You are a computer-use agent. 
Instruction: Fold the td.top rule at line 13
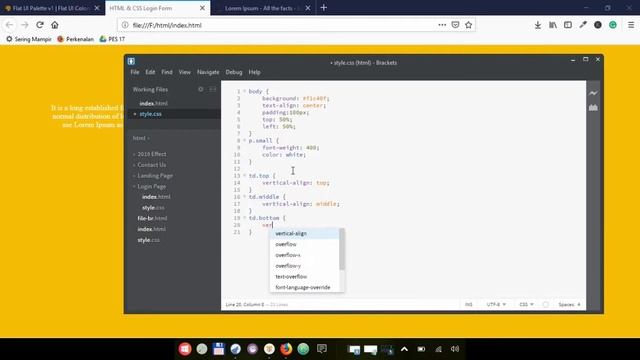click(244, 176)
